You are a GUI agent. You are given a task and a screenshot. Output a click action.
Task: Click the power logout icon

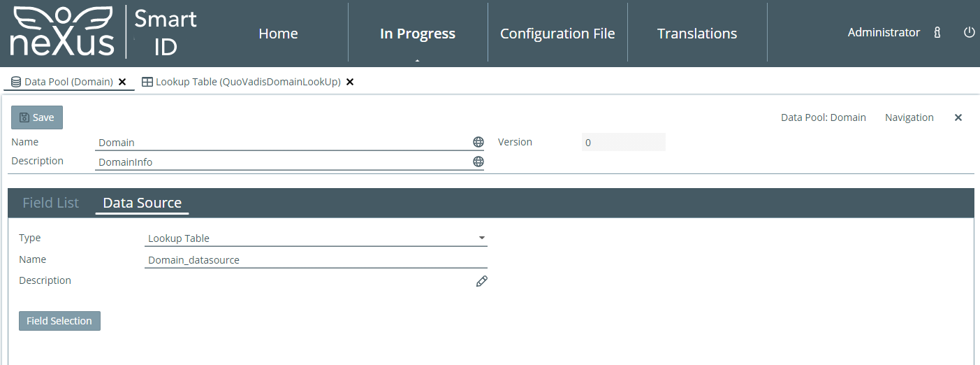tap(969, 33)
